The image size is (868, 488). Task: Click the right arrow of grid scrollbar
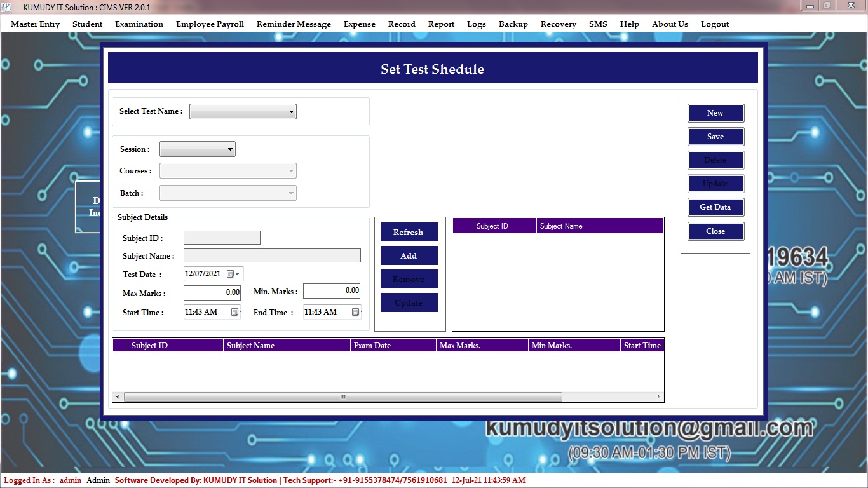click(x=658, y=397)
